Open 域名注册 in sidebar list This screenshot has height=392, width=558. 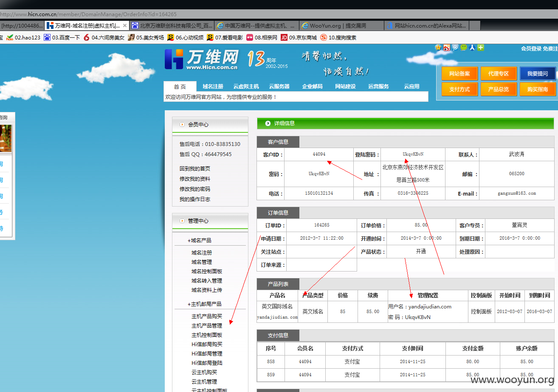pos(202,253)
